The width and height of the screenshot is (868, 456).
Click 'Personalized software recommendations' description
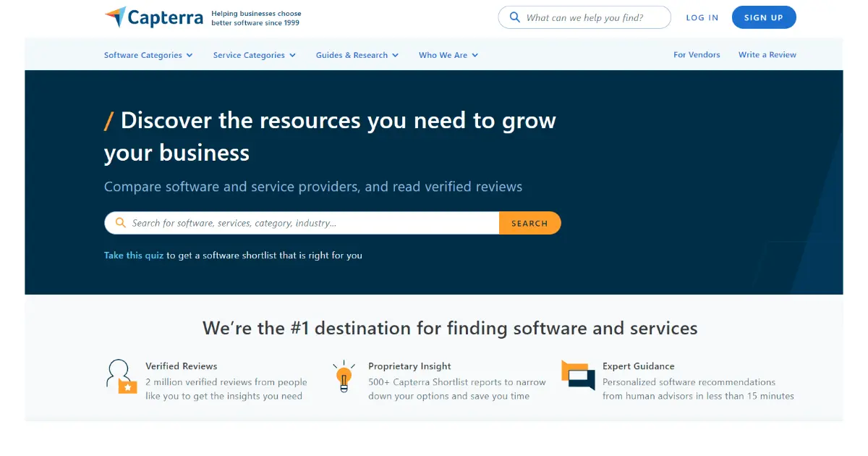[698, 389]
